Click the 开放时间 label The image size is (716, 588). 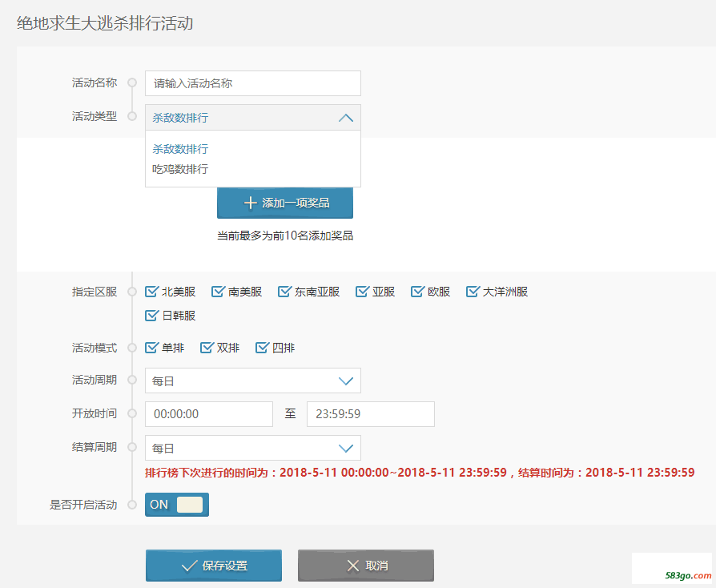pyautogui.click(x=95, y=413)
